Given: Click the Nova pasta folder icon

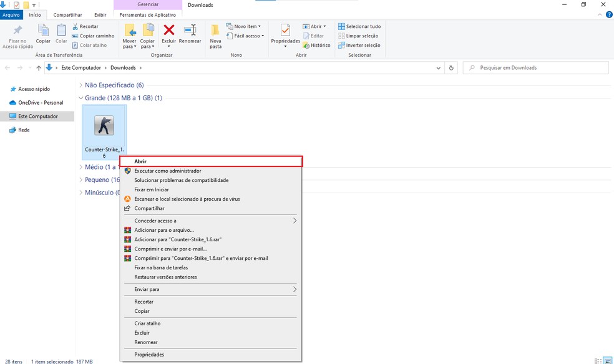Looking at the screenshot, I should pos(215,31).
